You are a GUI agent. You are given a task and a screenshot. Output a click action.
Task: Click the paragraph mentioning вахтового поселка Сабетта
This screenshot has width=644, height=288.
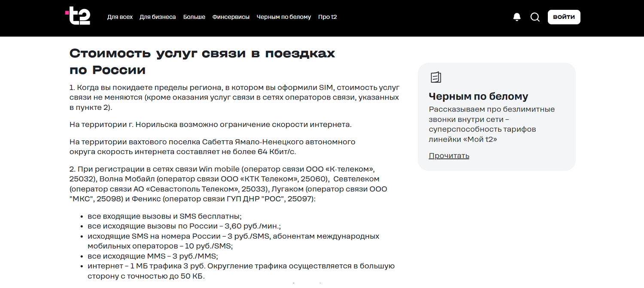pos(213,147)
